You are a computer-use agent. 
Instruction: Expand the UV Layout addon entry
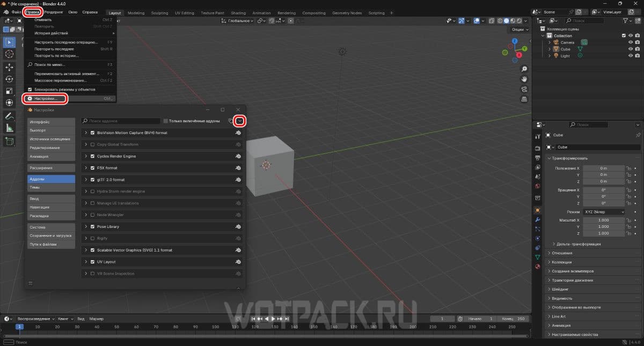pos(86,262)
